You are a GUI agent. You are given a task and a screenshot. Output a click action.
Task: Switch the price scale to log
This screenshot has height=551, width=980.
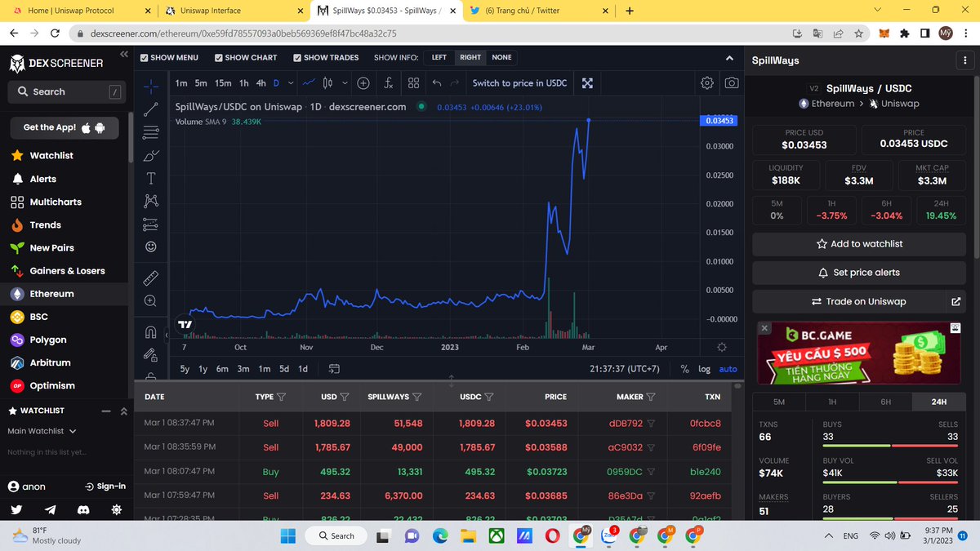coord(704,369)
